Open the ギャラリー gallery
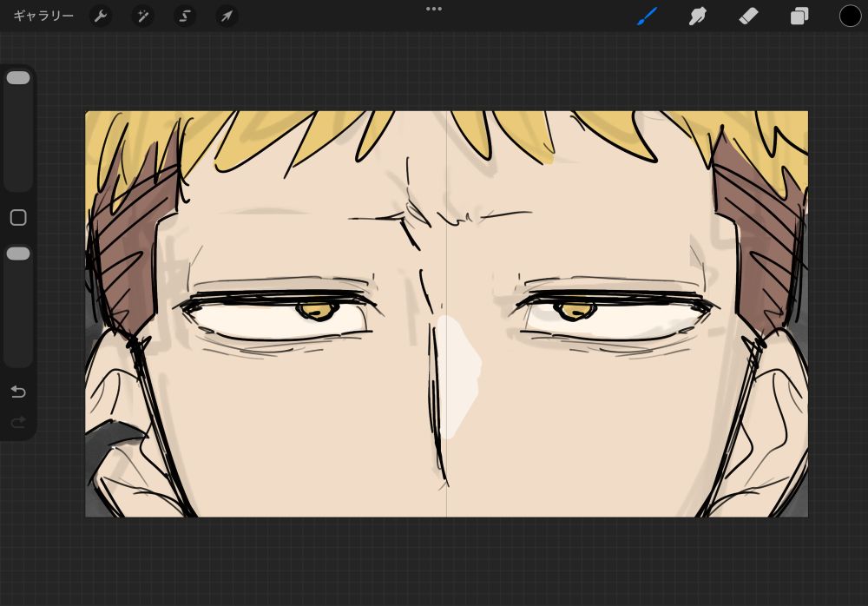Viewport: 868px width, 606px height. tap(43, 16)
